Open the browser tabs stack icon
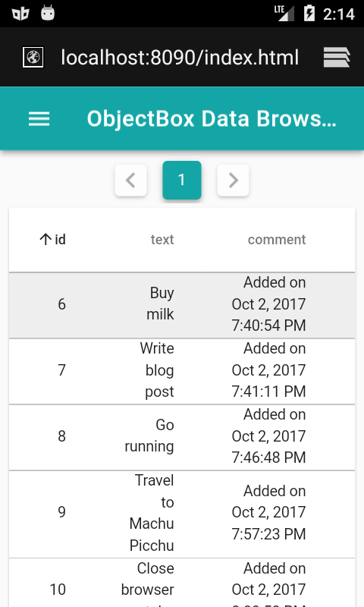 pos(337,58)
